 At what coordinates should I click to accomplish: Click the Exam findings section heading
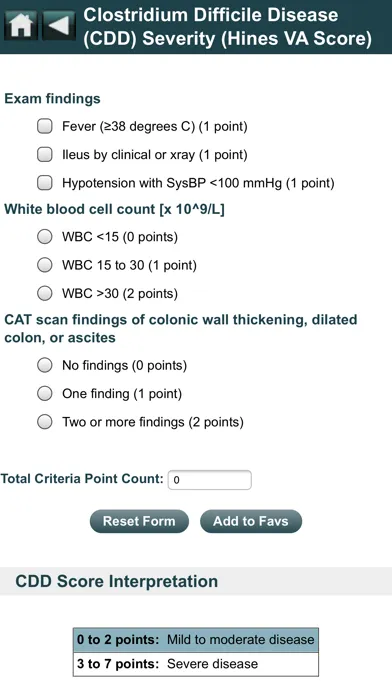(52, 99)
